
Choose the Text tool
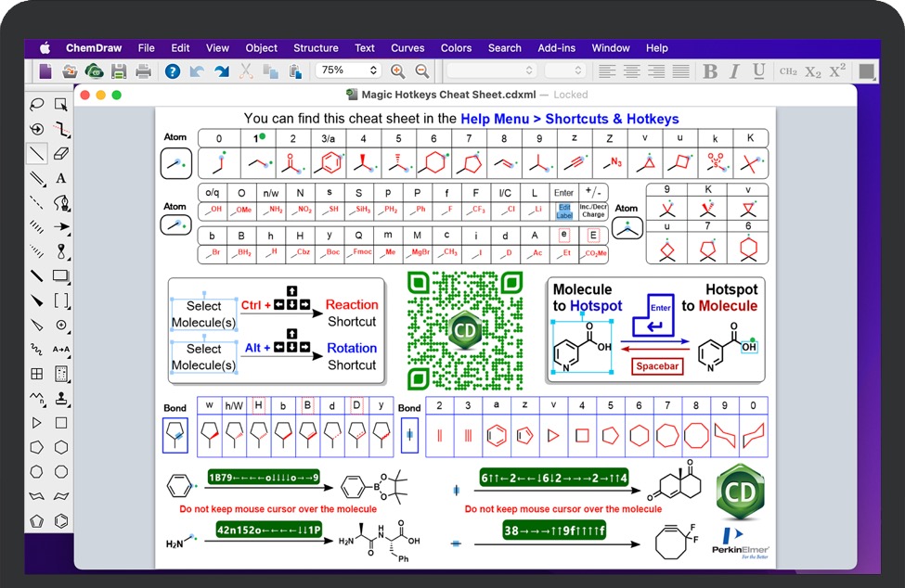tap(61, 178)
